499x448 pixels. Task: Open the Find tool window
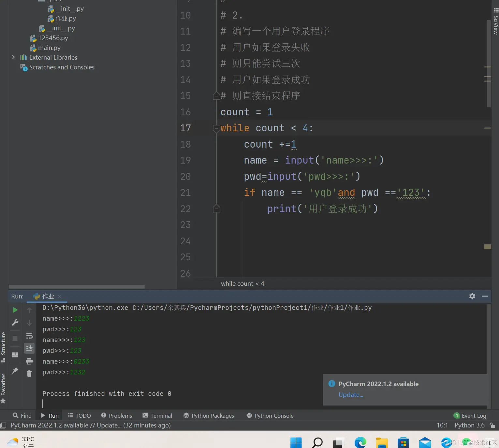pos(22,416)
